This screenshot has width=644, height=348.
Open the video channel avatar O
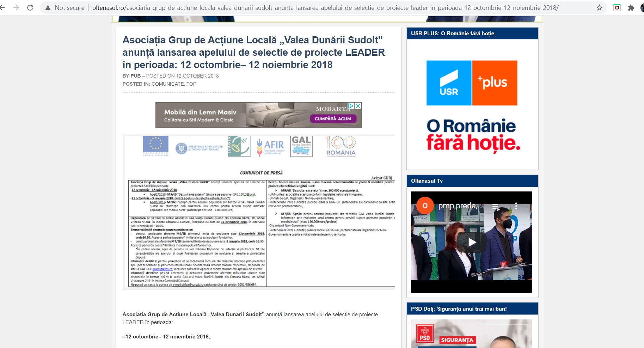425,206
